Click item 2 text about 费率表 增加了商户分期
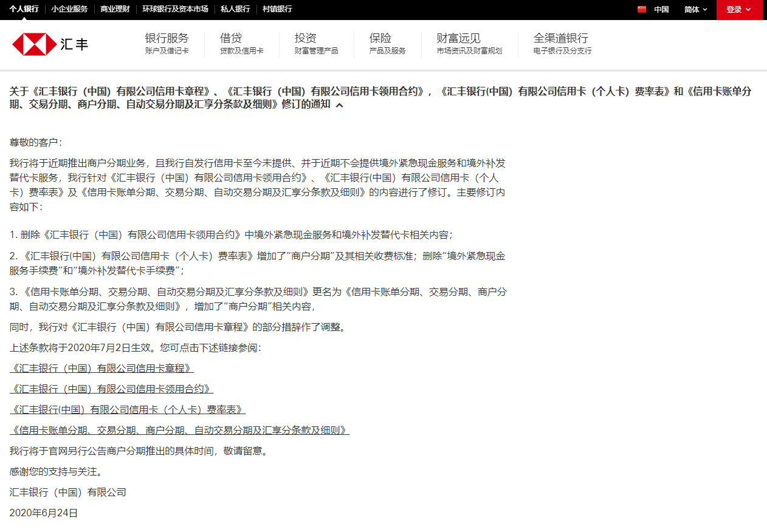Image resolution: width=767 pixels, height=532 pixels. [x=258, y=263]
